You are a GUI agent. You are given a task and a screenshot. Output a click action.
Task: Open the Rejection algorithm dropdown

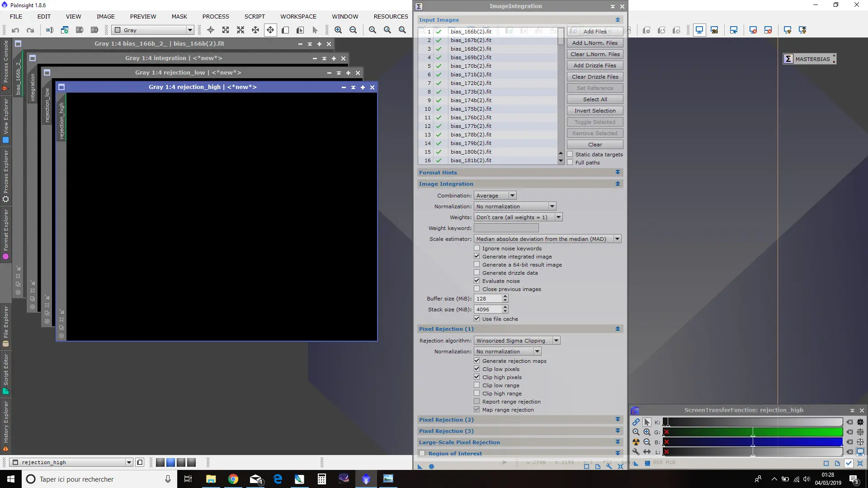(x=517, y=341)
